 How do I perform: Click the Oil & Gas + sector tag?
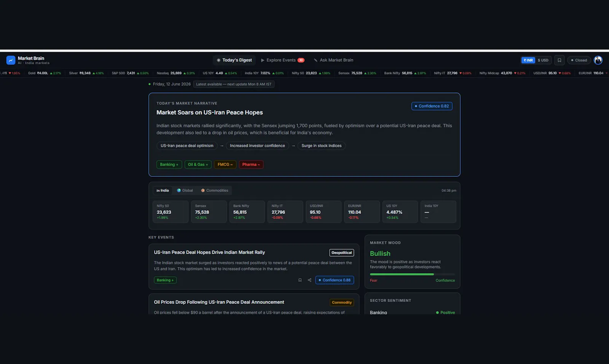[198, 164]
